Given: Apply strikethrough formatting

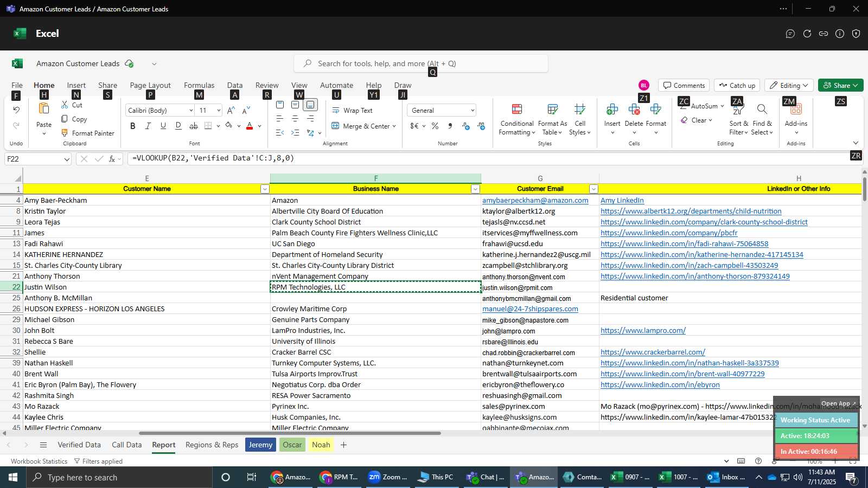Looking at the screenshot, I should [194, 126].
